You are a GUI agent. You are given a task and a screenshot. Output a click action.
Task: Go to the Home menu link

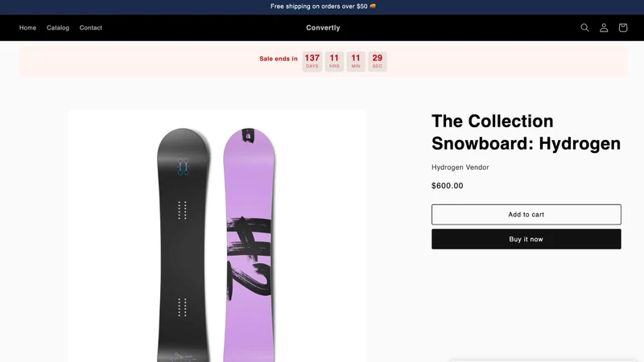point(27,27)
